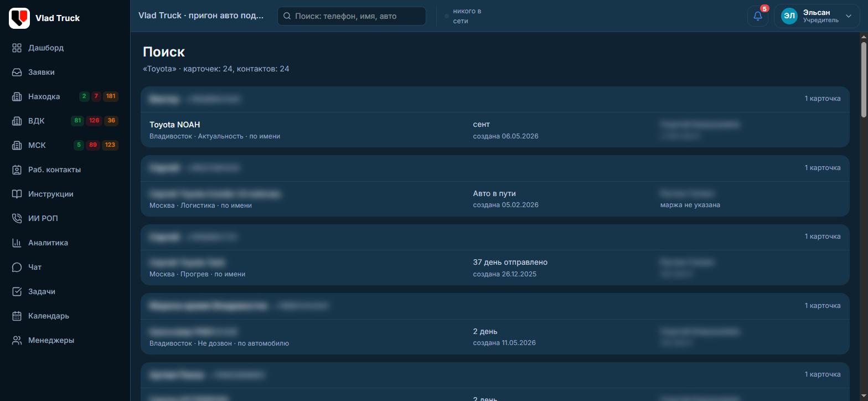The image size is (868, 401).
Task: Open the Заявки inbox icon
Action: pos(17,73)
